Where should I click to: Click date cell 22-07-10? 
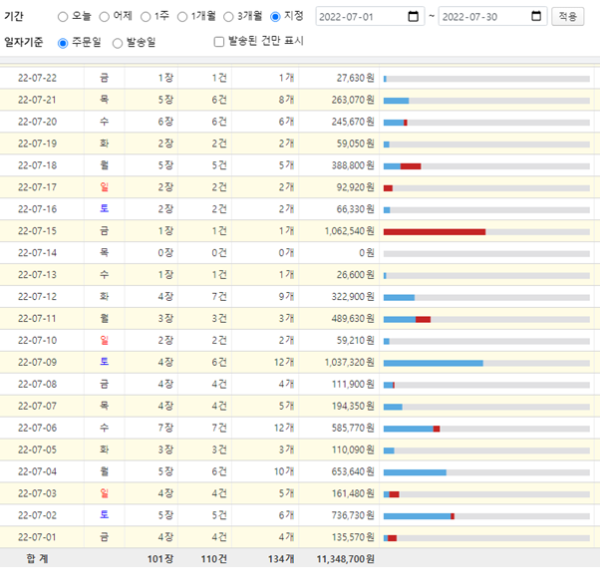tap(37, 340)
